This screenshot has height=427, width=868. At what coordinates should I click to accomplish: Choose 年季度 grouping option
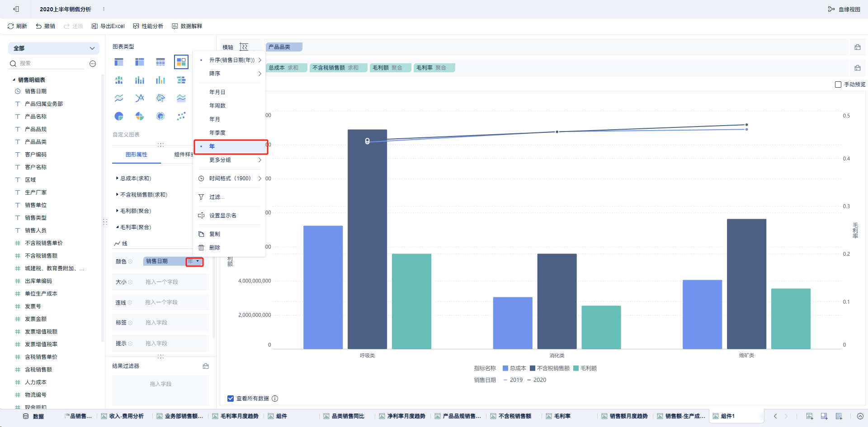pyautogui.click(x=230, y=133)
